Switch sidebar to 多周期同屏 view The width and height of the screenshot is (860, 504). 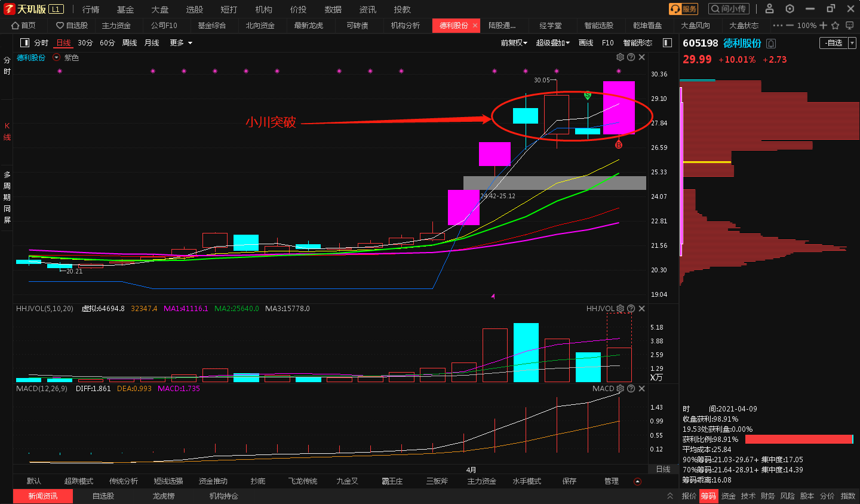tap(7, 197)
